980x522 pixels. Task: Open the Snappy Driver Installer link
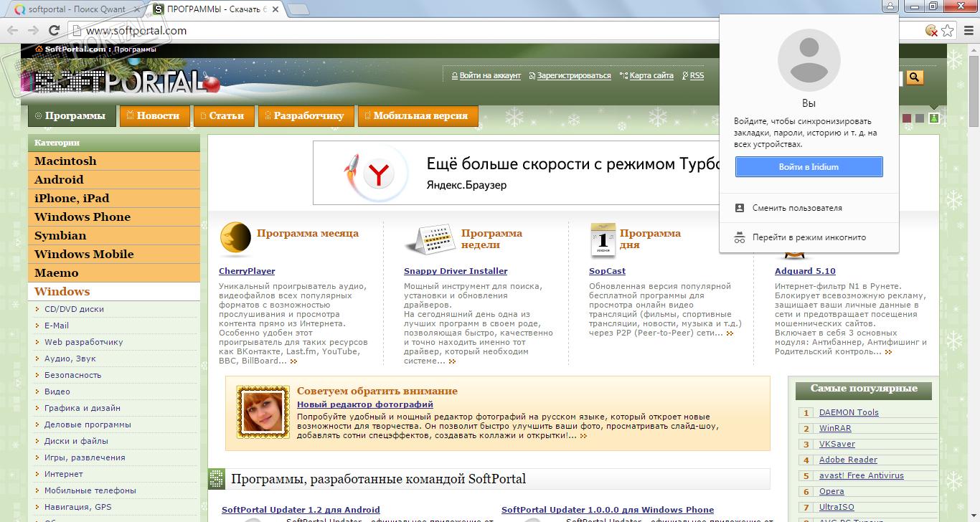[x=456, y=271]
